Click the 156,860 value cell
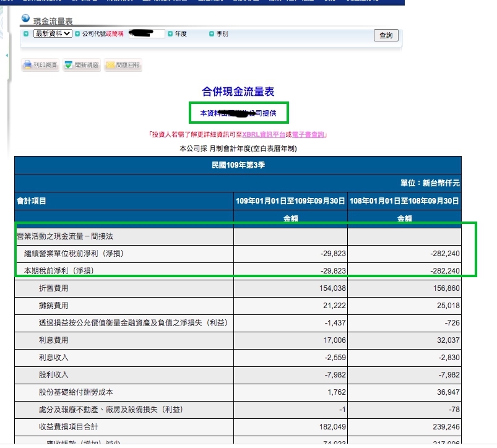Screen dimensions: 497x448 coord(404,288)
